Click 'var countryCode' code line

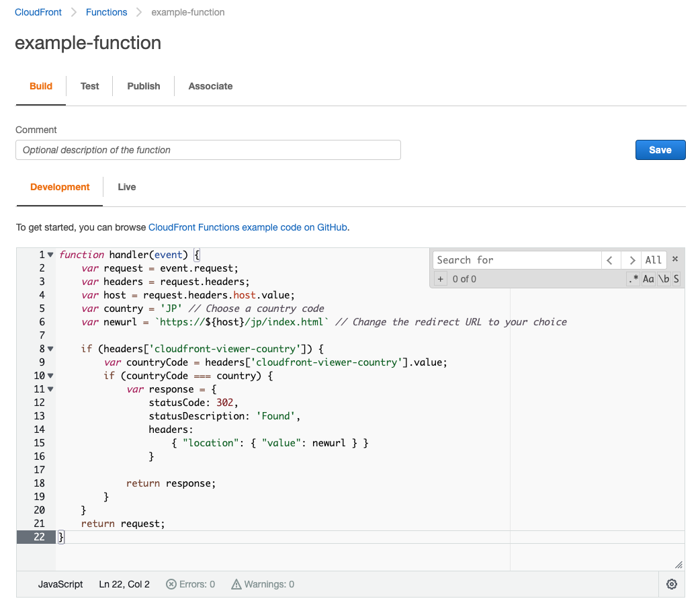[x=275, y=362]
